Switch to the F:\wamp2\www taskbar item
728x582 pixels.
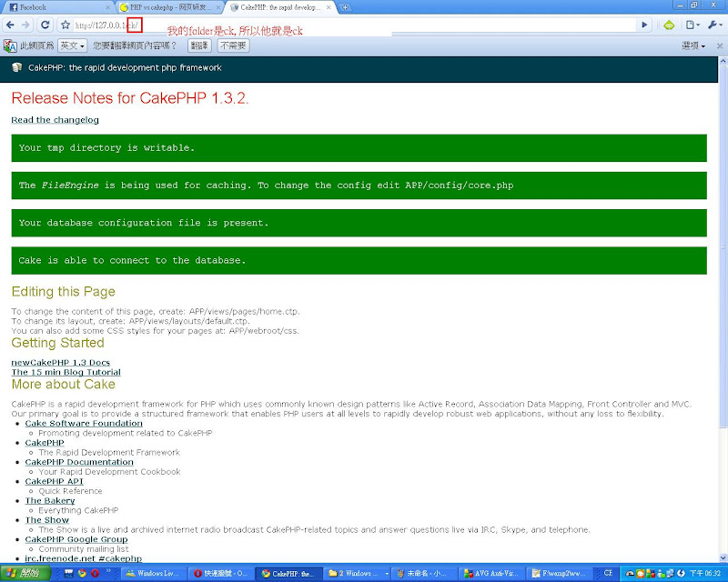560,574
